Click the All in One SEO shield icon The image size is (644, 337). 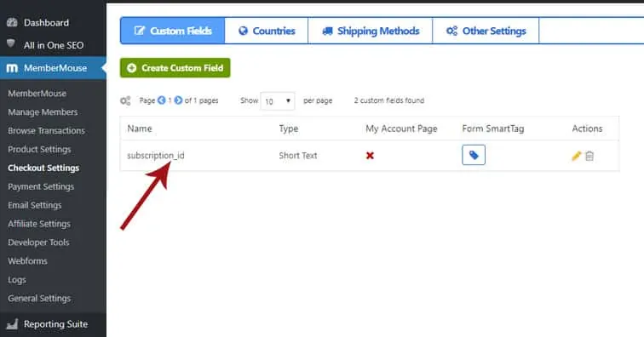(x=11, y=43)
